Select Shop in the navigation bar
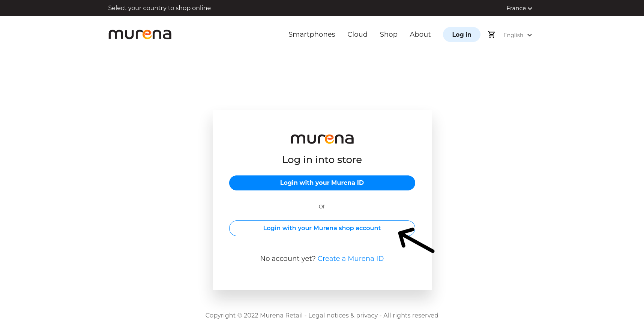Screen dimensions: 644x331 click(388, 34)
